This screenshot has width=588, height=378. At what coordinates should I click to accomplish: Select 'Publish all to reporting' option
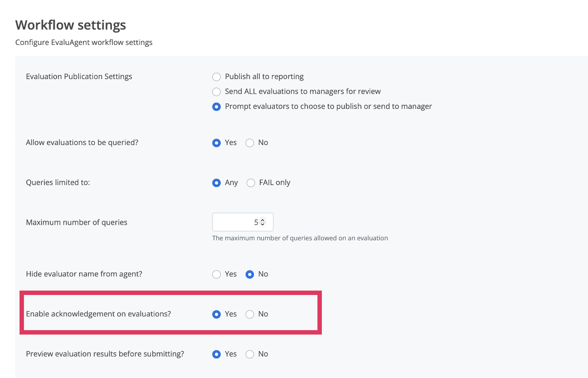click(216, 77)
